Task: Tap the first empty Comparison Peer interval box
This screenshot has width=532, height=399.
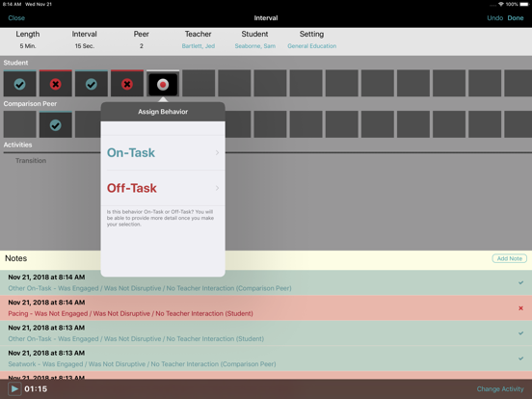Action: (19, 125)
